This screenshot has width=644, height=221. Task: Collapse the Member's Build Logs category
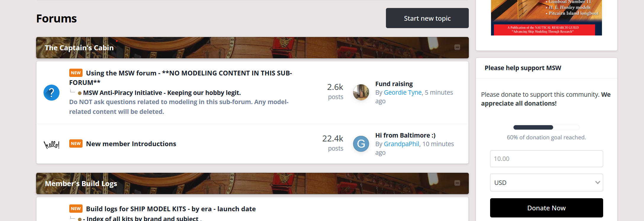[457, 183]
